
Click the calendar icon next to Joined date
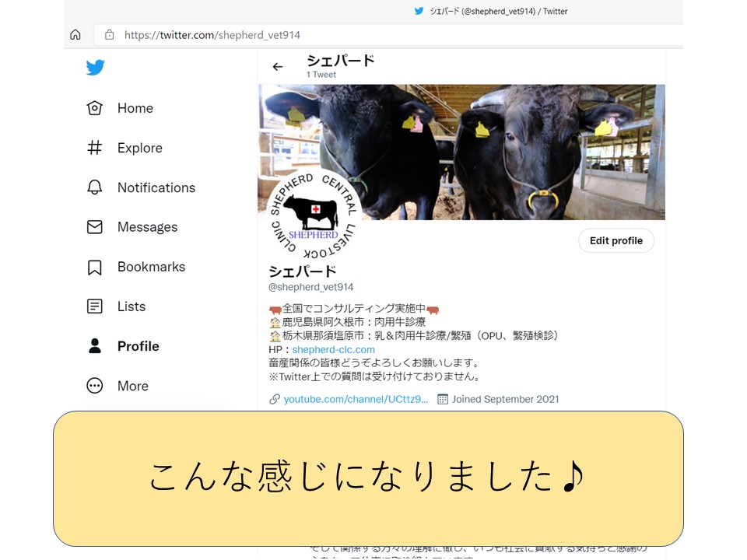pos(443,399)
